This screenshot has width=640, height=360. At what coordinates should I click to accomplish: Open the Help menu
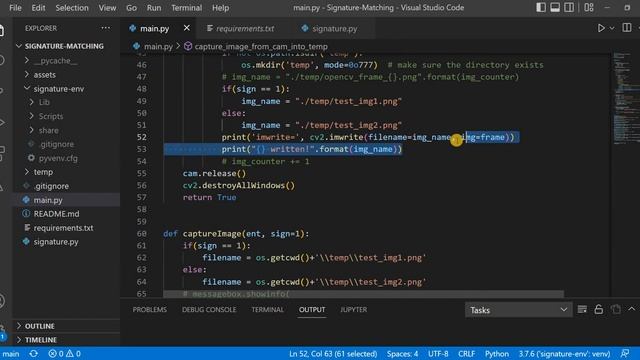(x=220, y=8)
